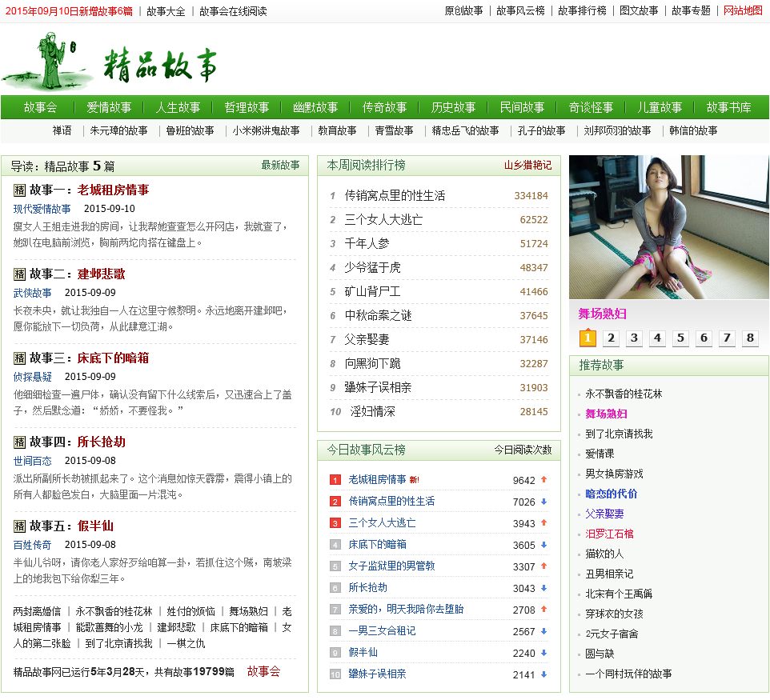770x700 pixels.
Task: Open weekly rank 2 三个女人大逃亡
Action: pos(383,219)
